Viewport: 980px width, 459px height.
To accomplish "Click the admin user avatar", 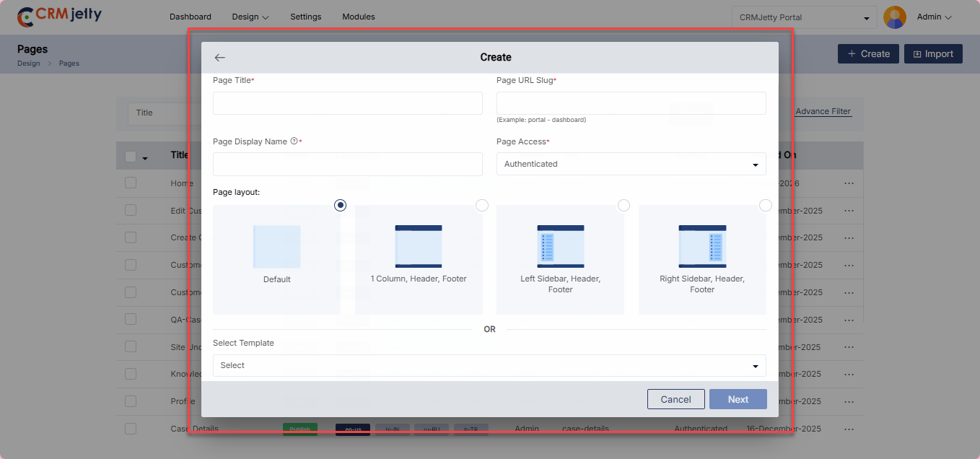I will 895,17.
